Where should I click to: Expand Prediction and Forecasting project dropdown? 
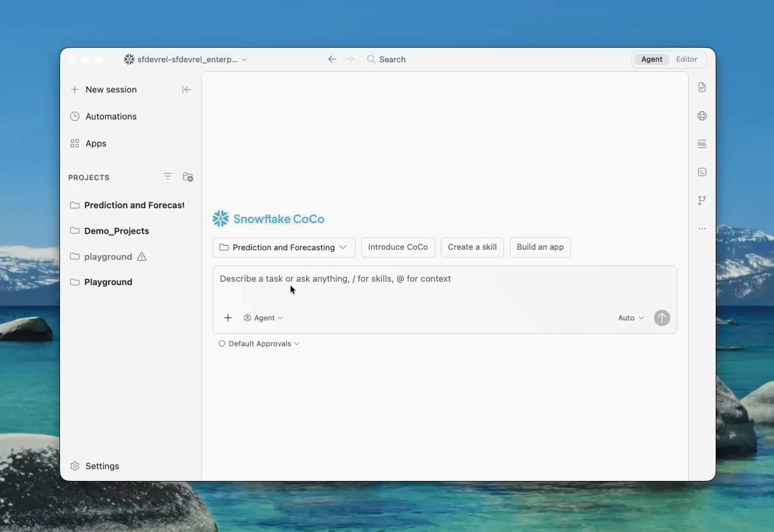tap(284, 248)
